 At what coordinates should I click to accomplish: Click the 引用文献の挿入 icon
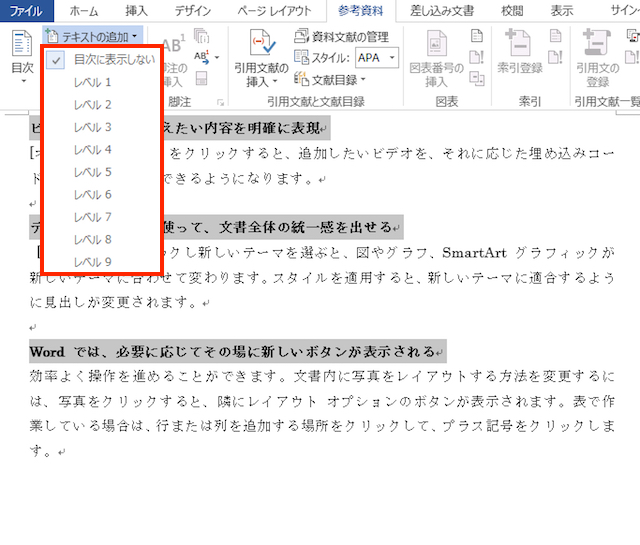point(261,43)
